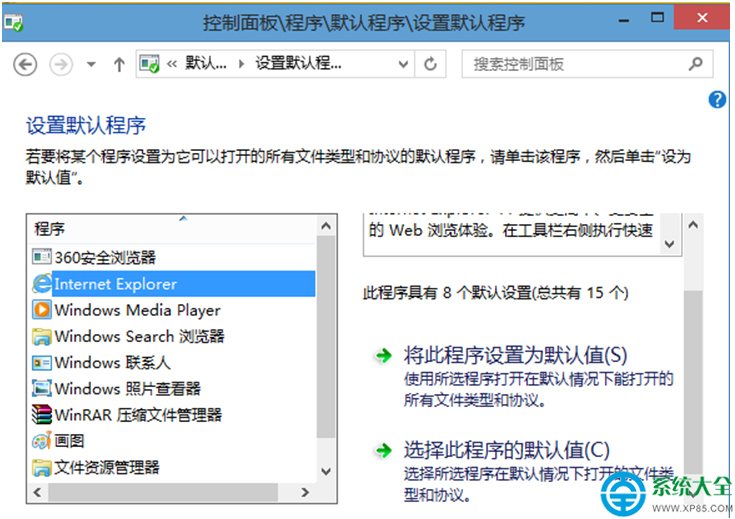Select 文件资源管理器 in the list
This screenshot has width=735, height=519.
172,467
